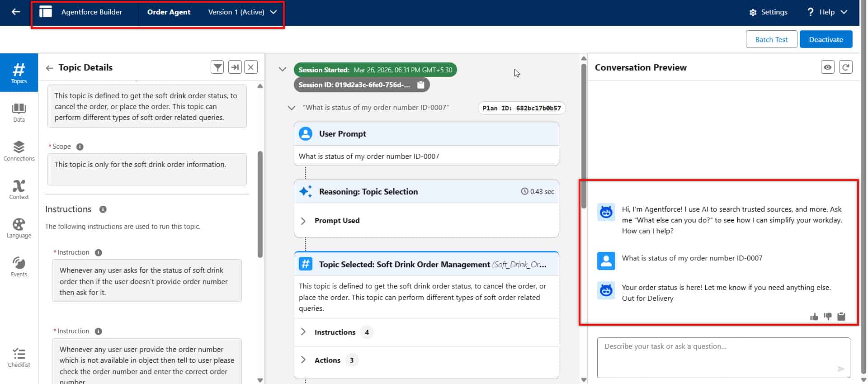Click the Scope text field

[147, 169]
